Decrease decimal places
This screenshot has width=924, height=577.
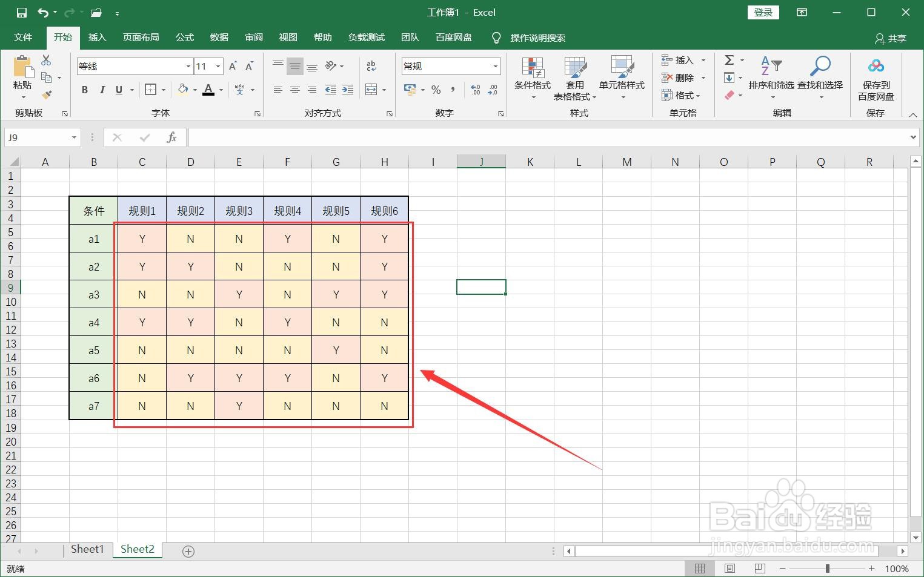click(x=493, y=90)
